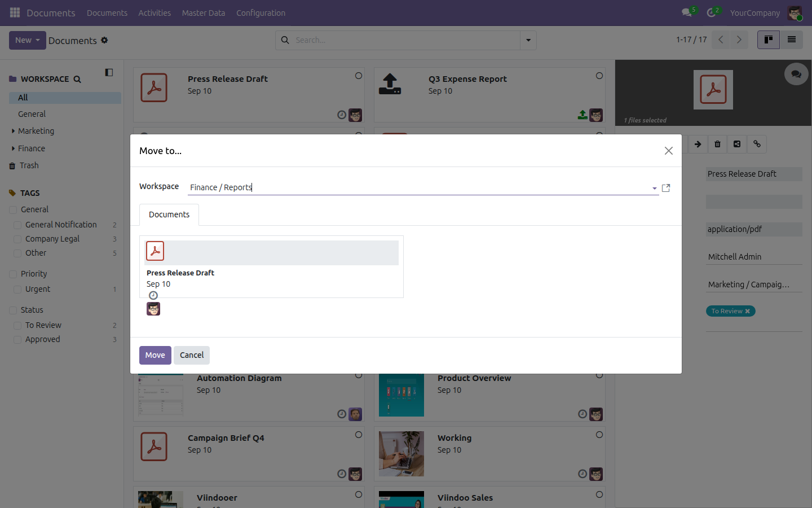
Task: Click the trash icon in inspector toolbar
Action: tap(717, 144)
